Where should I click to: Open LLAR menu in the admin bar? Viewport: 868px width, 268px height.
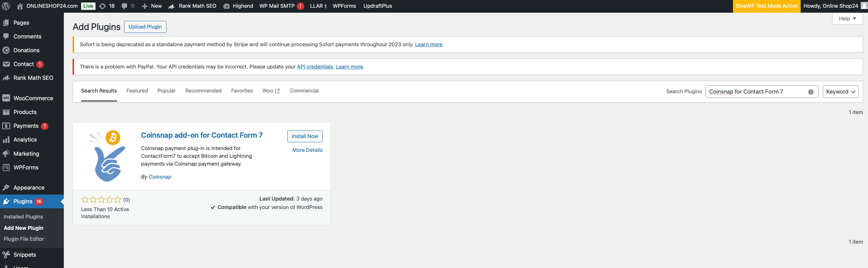318,6
